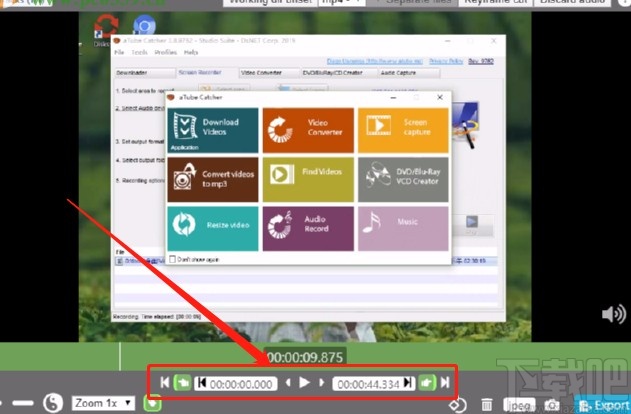631x414 pixels.
Task: Click the DVD/Blu-Ray VCD Creator tile
Action: (x=403, y=179)
